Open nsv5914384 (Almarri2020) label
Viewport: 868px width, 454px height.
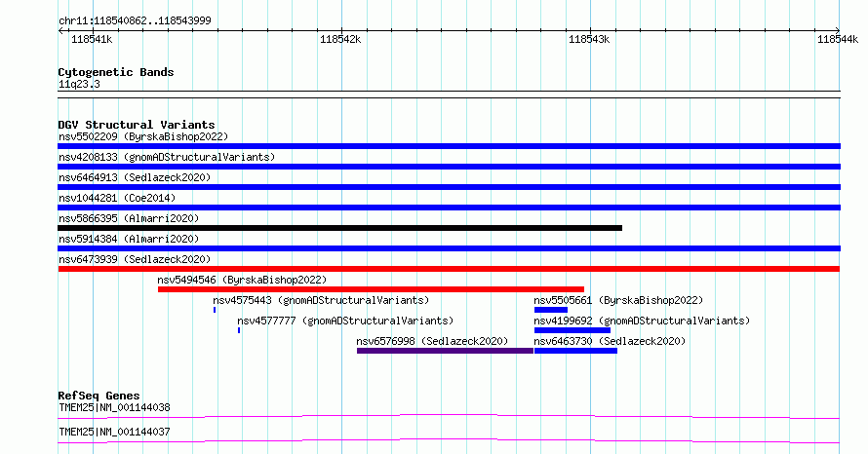point(129,239)
